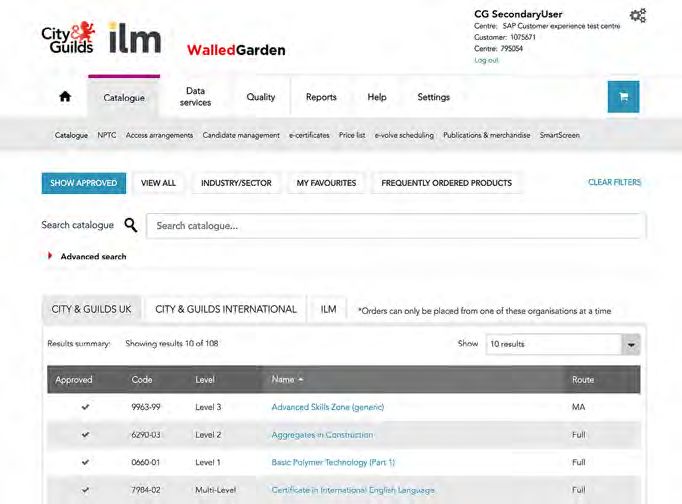Select the NPTC submenu link

107,135
